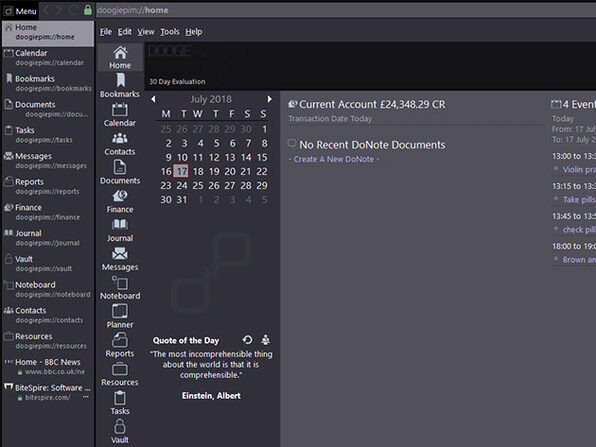596x447 pixels.
Task: Open the Menu button at top left
Action: tap(20, 11)
